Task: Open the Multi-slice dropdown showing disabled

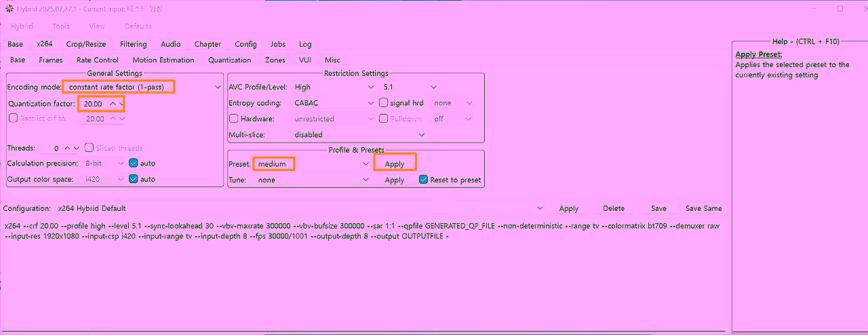Action: (359, 134)
